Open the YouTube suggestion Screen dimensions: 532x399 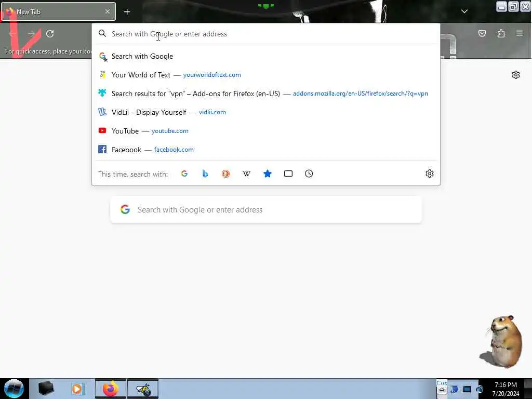265,131
